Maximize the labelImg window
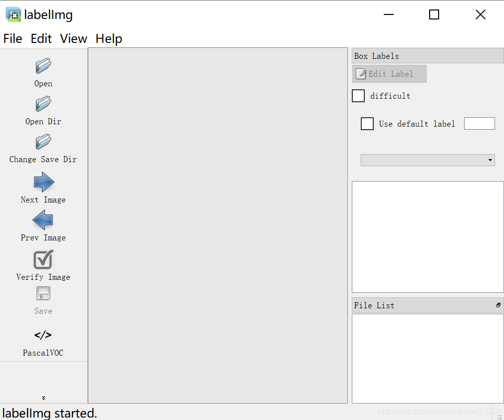This screenshot has width=504, height=420. (x=434, y=14)
